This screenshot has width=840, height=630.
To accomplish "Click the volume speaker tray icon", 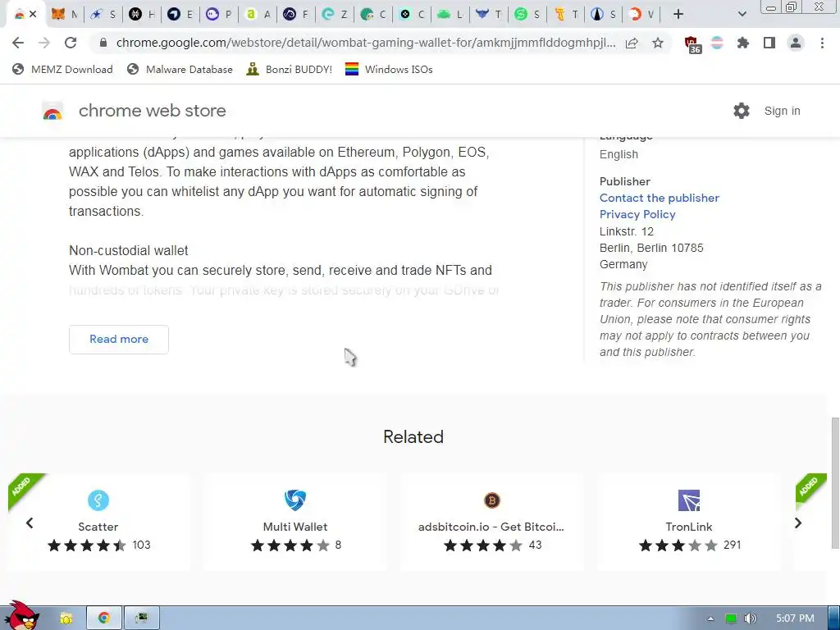I will coord(750,619).
